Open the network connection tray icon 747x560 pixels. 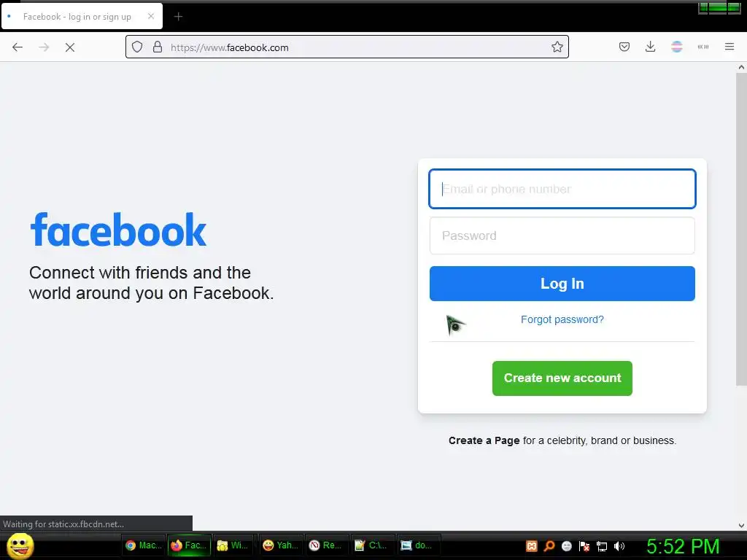click(602, 546)
